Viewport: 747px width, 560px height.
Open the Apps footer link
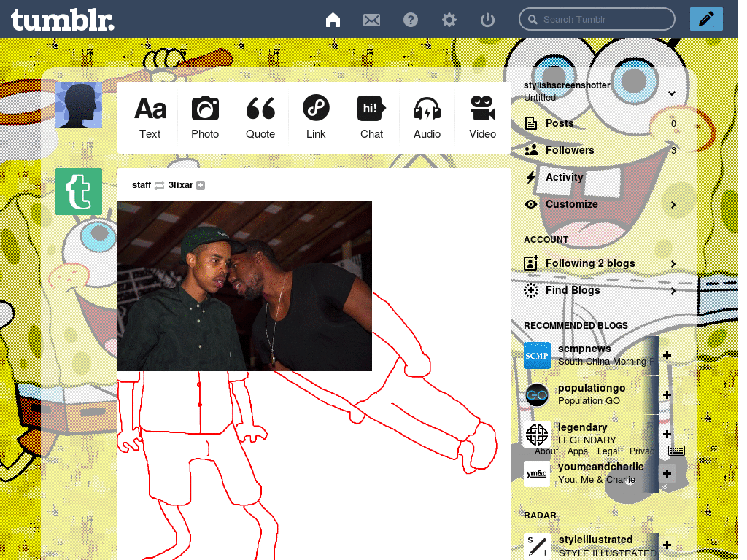point(578,451)
